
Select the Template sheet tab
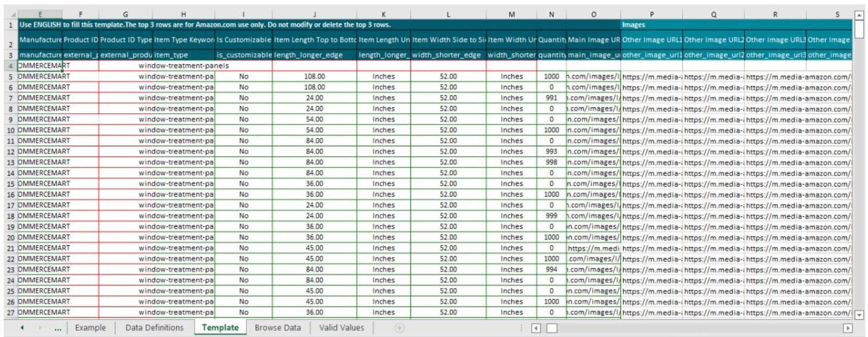point(220,328)
